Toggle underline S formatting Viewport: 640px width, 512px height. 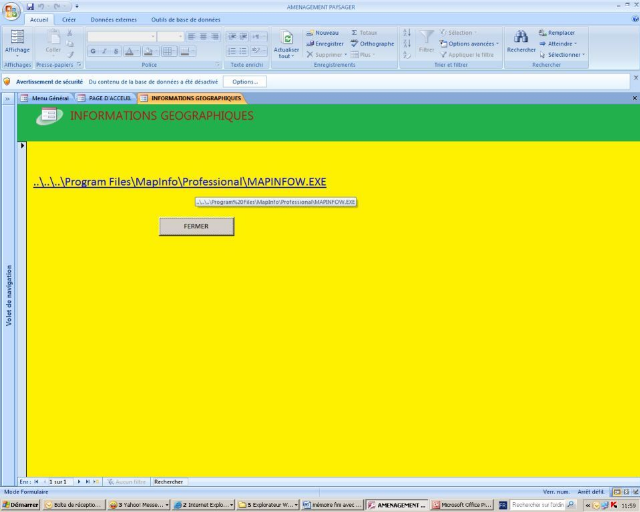click(116, 51)
